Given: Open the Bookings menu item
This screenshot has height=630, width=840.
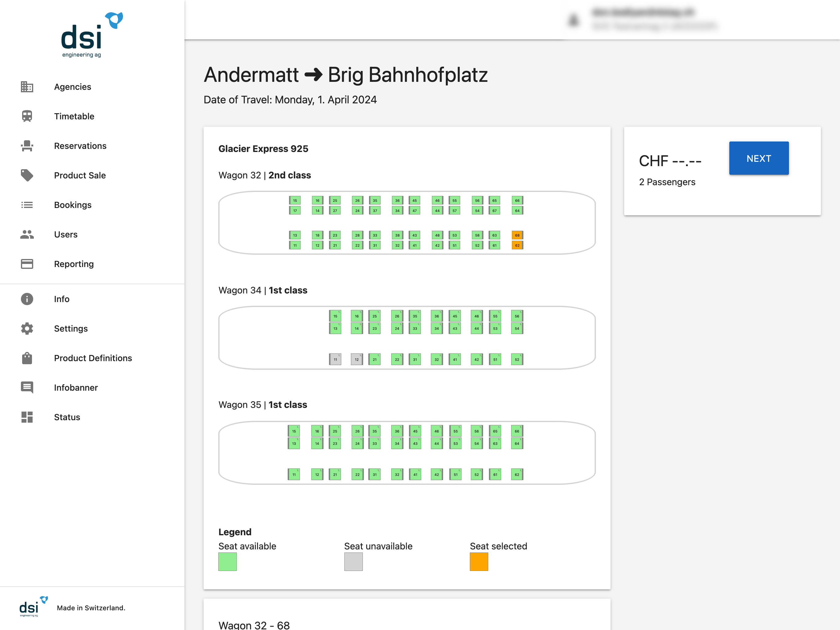Looking at the screenshot, I should point(73,205).
